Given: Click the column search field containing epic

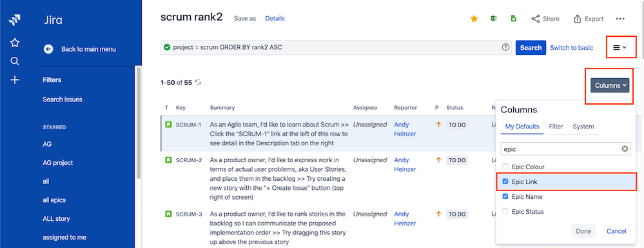Looking at the screenshot, I should (565, 149).
